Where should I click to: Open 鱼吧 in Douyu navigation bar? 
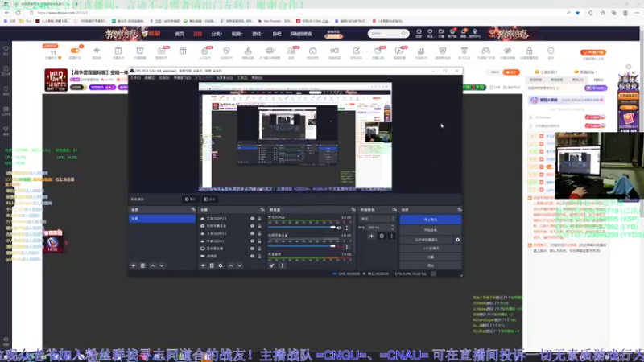277,34
